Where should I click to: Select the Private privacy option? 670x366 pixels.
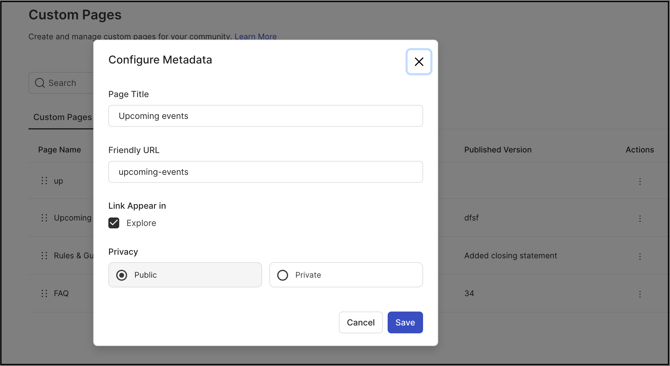346,275
